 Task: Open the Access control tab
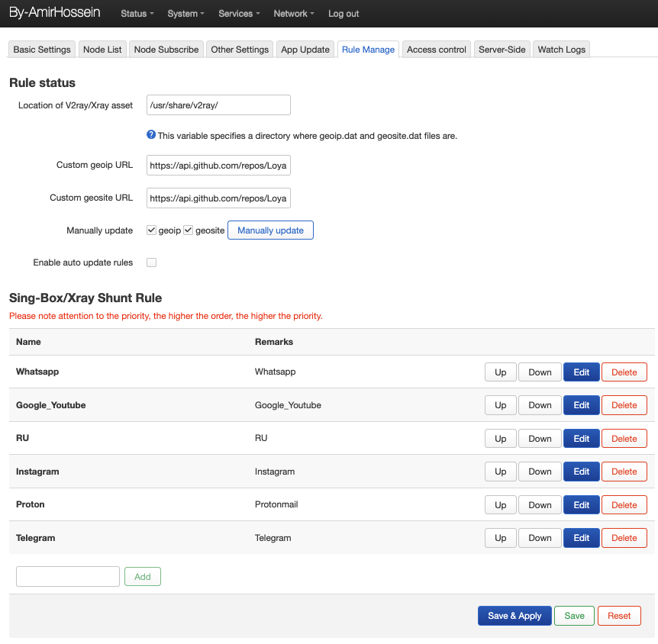[x=437, y=50]
